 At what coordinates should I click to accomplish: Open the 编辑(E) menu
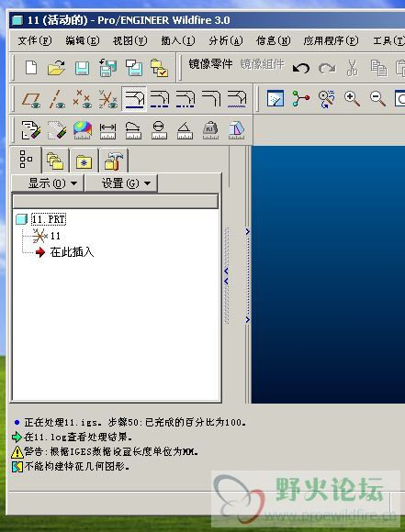tap(83, 41)
